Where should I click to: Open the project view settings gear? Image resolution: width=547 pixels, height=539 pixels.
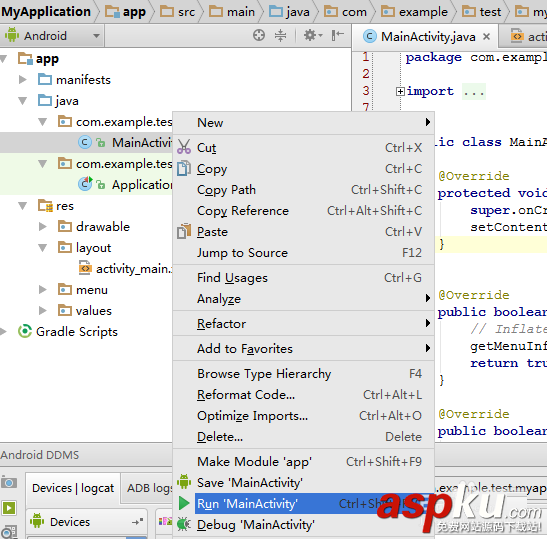(313, 35)
